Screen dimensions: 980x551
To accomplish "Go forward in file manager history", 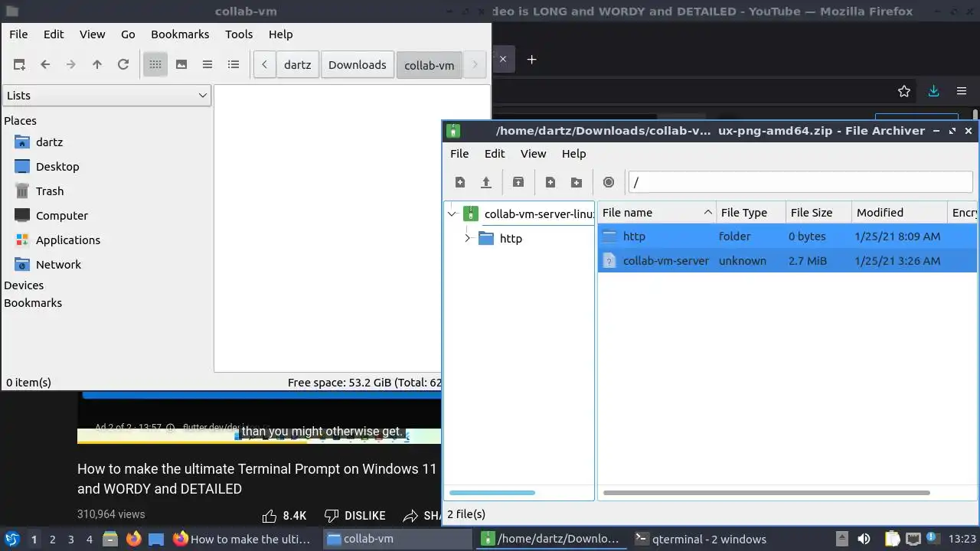I will 71,65.
